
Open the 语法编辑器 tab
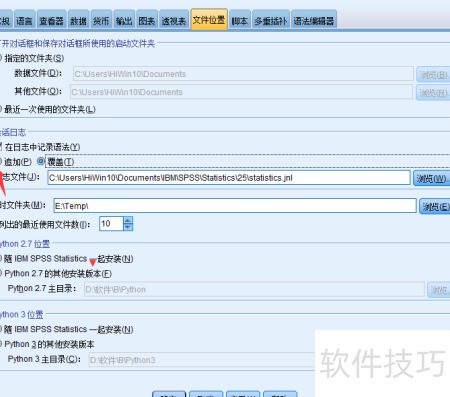(x=314, y=21)
